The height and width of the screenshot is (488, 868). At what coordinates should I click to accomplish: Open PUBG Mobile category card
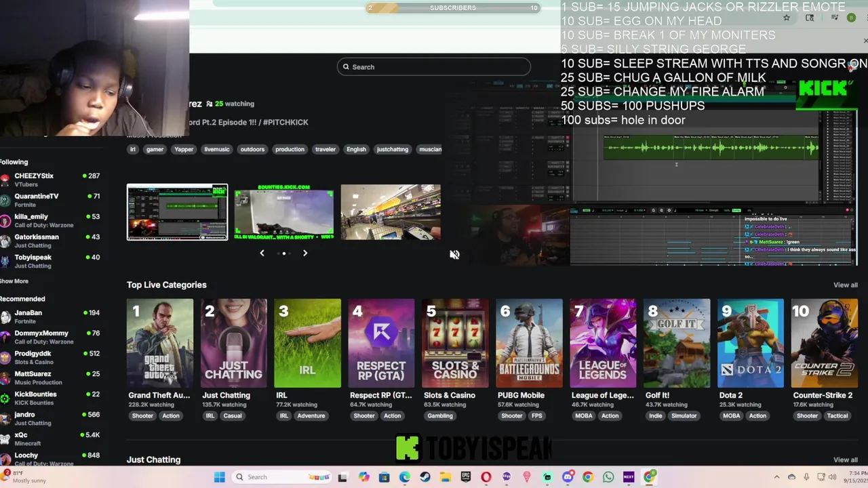pyautogui.click(x=529, y=343)
